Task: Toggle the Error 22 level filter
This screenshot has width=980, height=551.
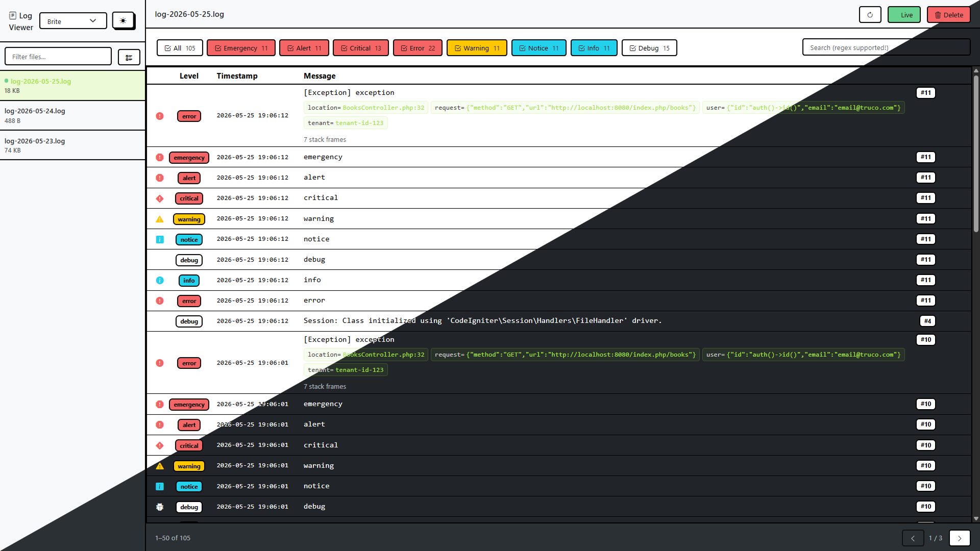Action: [x=418, y=48]
